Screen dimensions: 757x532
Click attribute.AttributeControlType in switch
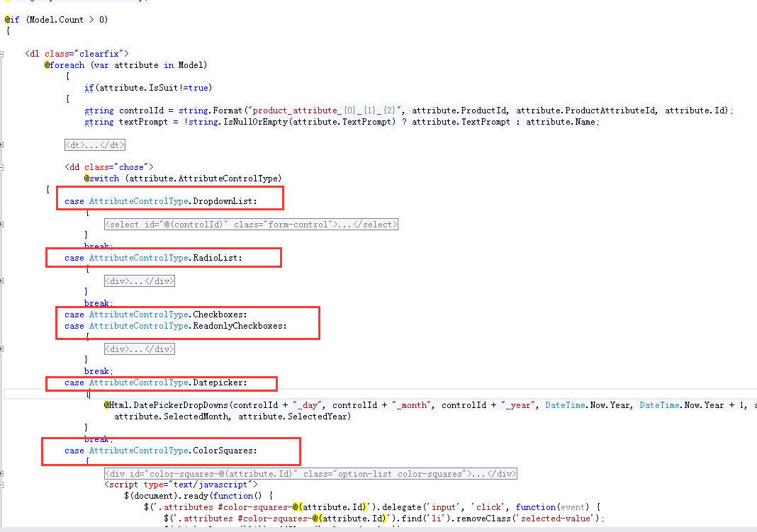(203, 179)
